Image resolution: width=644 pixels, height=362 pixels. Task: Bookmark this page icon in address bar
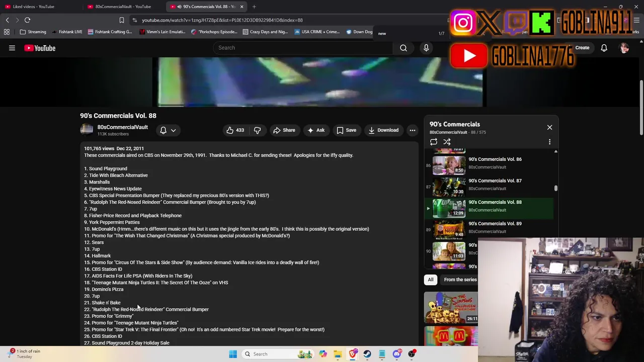[121, 20]
